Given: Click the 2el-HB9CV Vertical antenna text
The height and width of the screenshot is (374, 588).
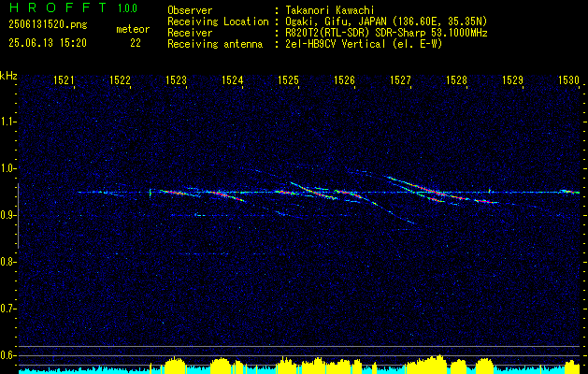Looking at the screenshot, I should 363,44.
